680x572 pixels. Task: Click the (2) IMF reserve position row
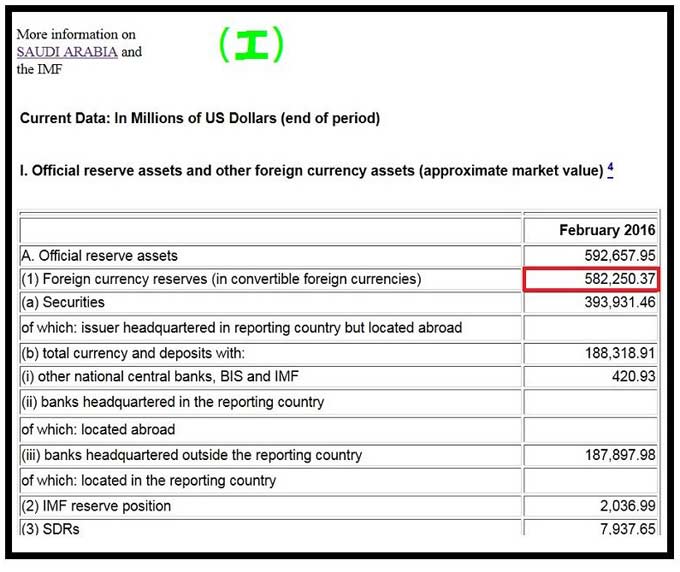point(96,506)
